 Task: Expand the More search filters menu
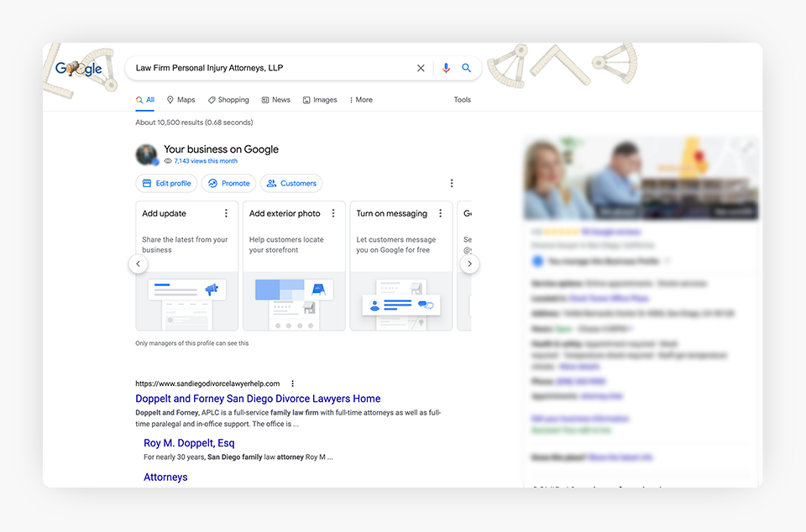(x=360, y=100)
